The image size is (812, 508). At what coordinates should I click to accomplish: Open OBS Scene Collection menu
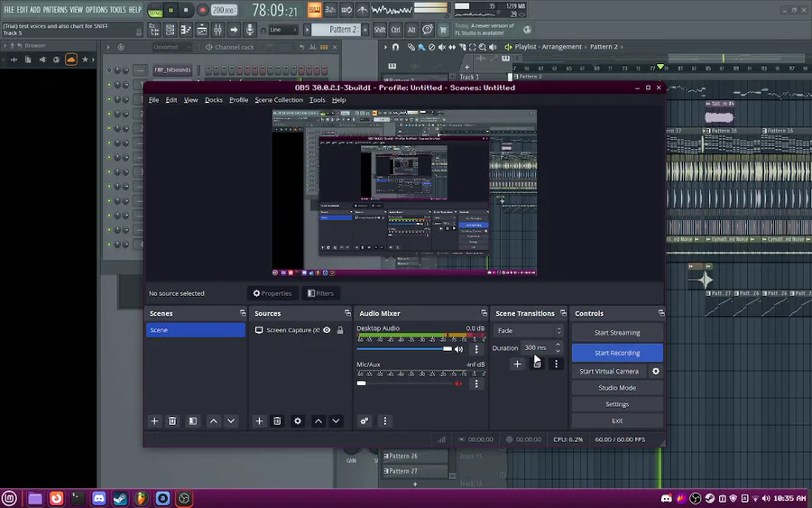pyautogui.click(x=279, y=100)
